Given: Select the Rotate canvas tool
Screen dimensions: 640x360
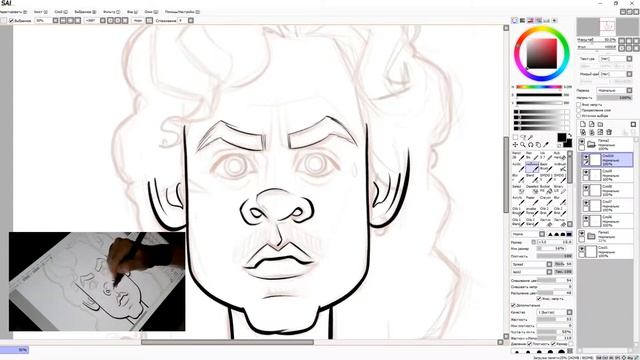Looking at the screenshot, I should pos(531,145).
